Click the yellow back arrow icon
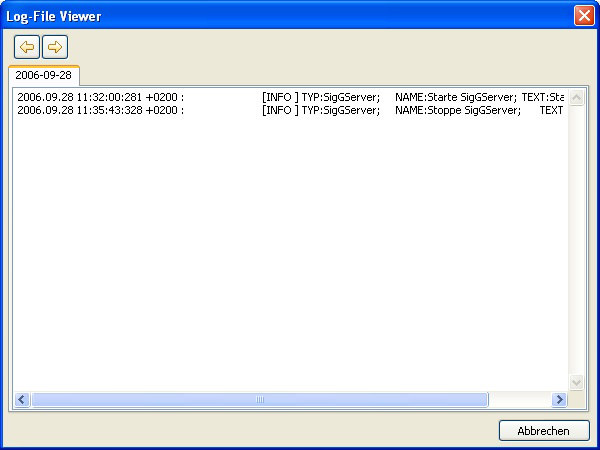This screenshot has width=600, height=450. [26, 47]
